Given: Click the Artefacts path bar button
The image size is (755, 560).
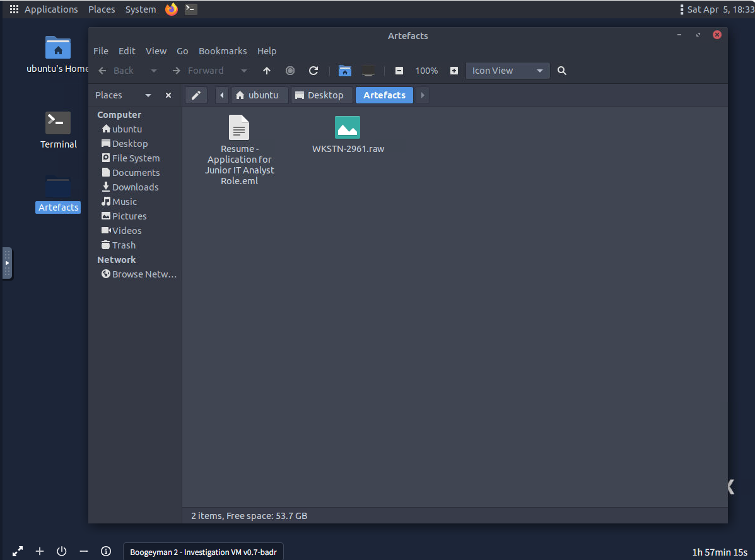Looking at the screenshot, I should (384, 95).
